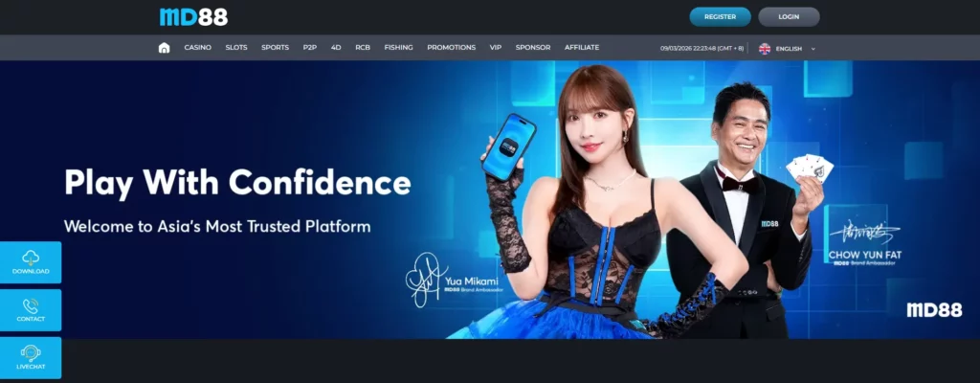Open the Slots menu
This screenshot has height=383, width=980.
coord(236,48)
